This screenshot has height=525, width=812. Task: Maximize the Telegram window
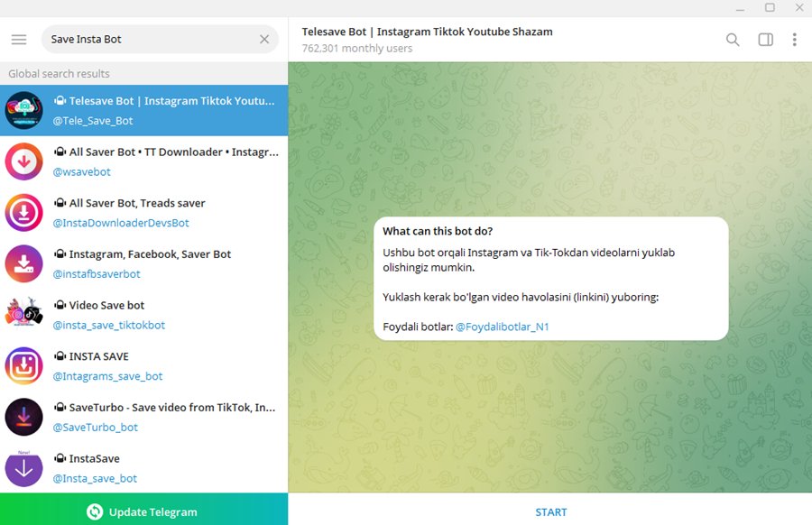coord(770,8)
